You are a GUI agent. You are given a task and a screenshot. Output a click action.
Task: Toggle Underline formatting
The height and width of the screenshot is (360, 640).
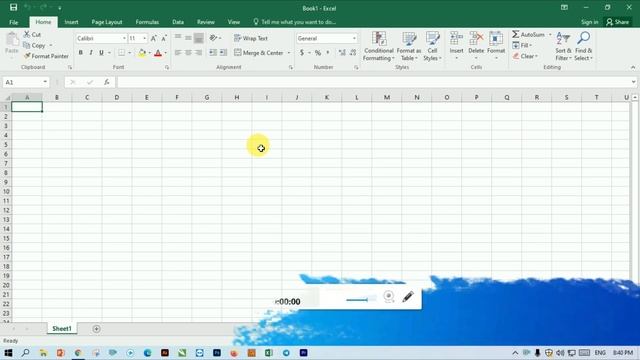pyautogui.click(x=101, y=53)
